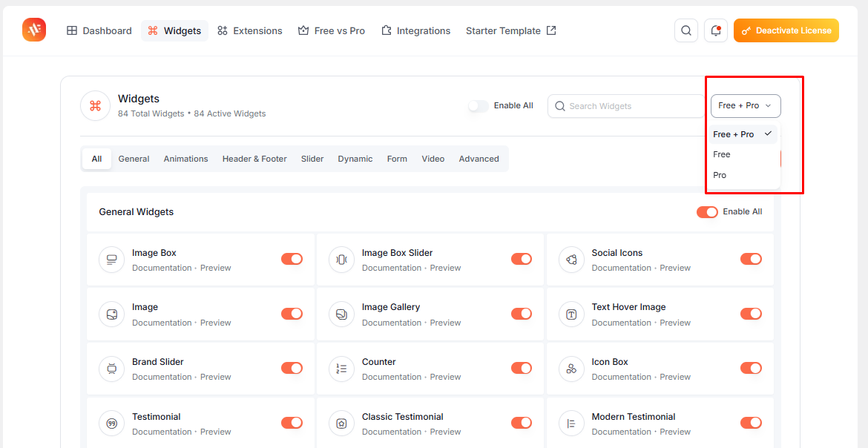The height and width of the screenshot is (448, 868).
Task: Open the search icon button in header
Action: (x=686, y=30)
